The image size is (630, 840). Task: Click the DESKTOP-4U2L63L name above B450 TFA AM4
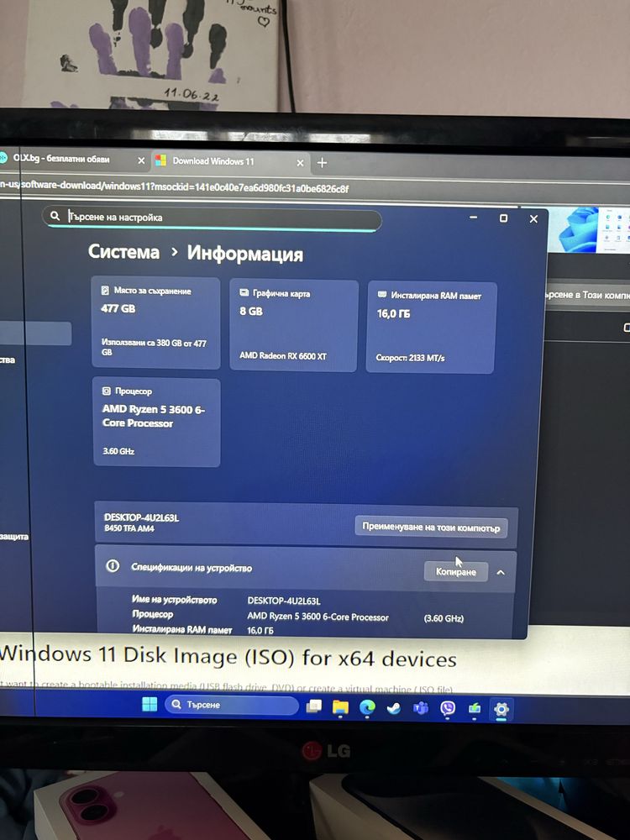(x=141, y=517)
